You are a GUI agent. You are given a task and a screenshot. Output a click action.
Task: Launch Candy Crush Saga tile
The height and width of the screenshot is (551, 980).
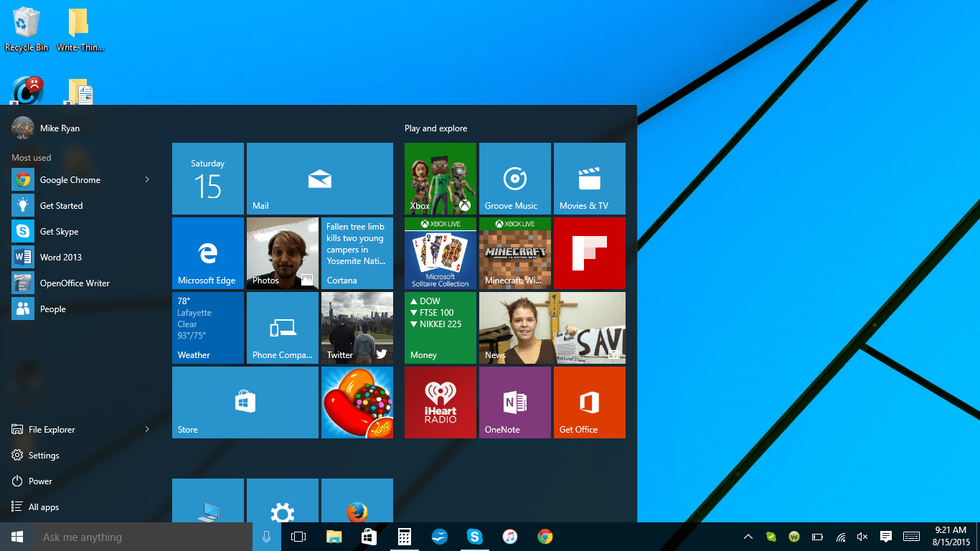click(357, 402)
